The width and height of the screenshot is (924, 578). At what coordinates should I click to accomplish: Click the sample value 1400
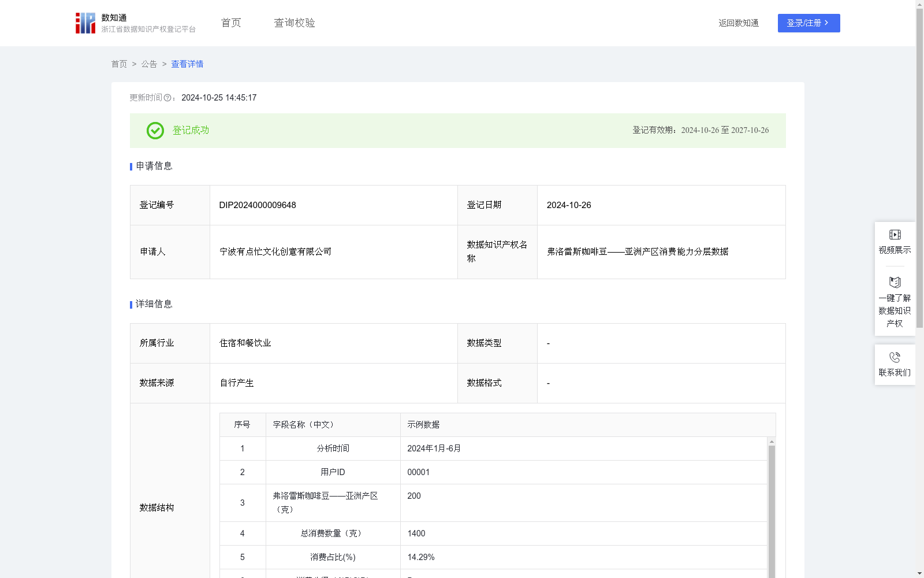pyautogui.click(x=416, y=533)
